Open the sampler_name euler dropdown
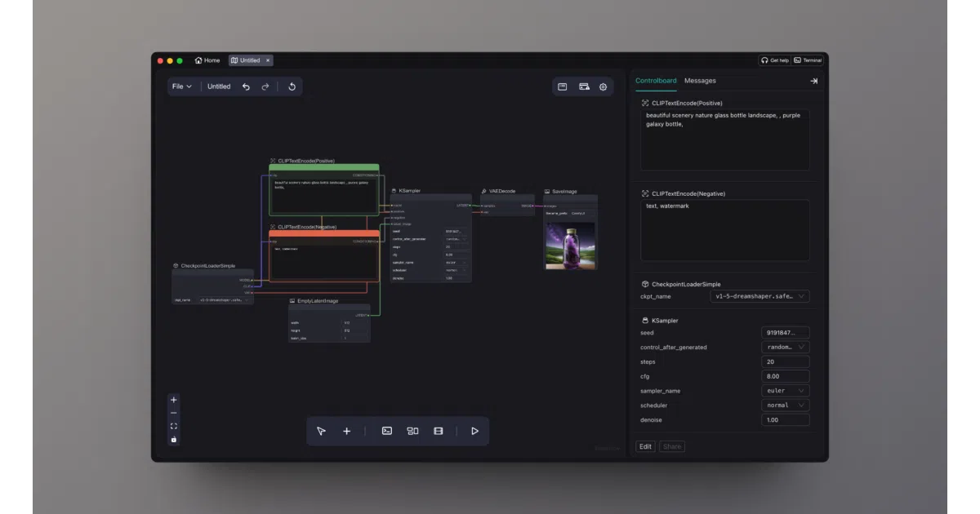 786,391
